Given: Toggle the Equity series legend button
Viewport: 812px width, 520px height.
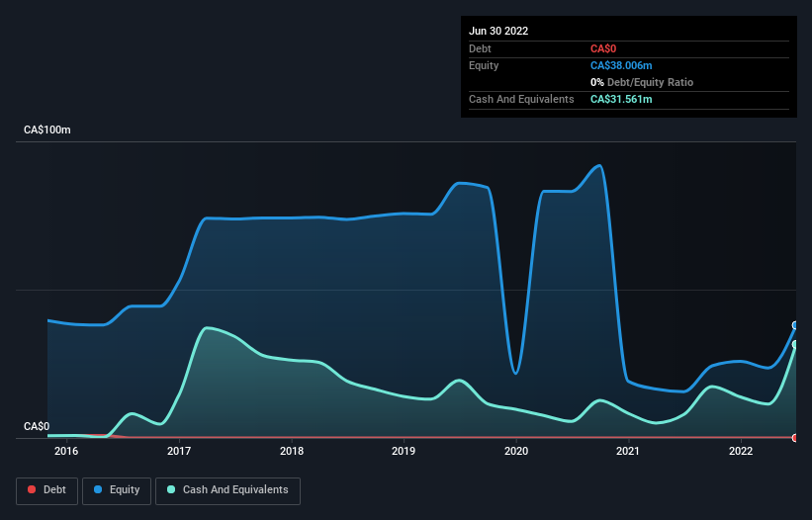Looking at the screenshot, I should click(117, 490).
